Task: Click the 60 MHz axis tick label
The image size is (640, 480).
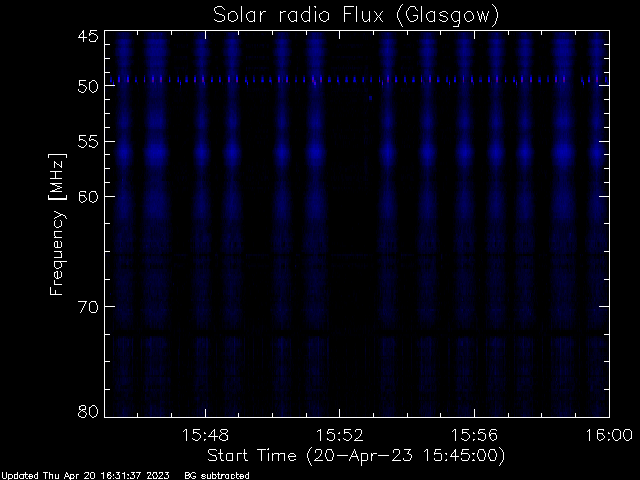Action: click(88, 197)
